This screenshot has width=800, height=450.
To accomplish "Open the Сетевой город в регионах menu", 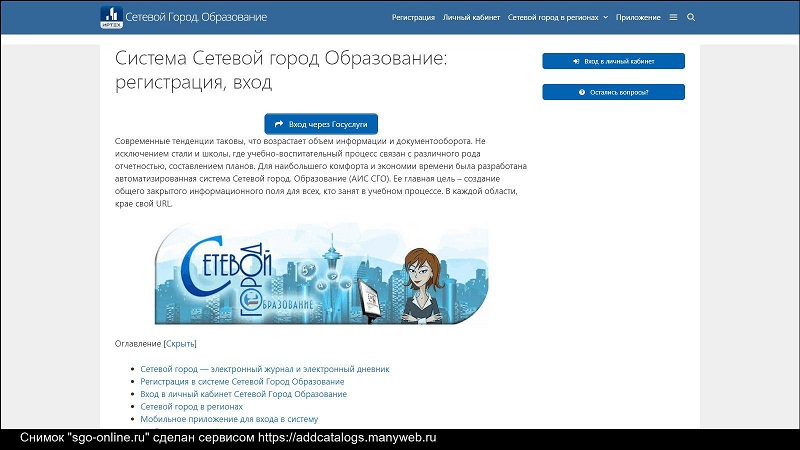I will [x=553, y=17].
